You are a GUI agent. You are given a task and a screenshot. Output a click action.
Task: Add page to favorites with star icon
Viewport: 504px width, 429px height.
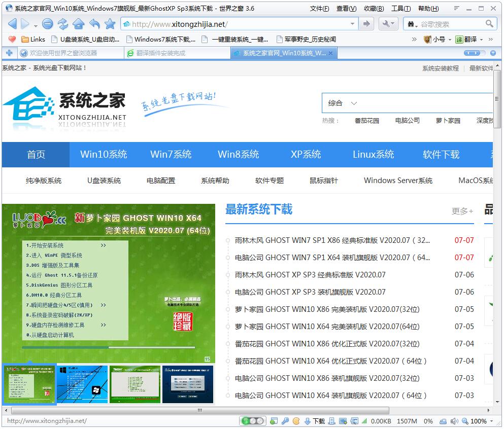[110, 24]
